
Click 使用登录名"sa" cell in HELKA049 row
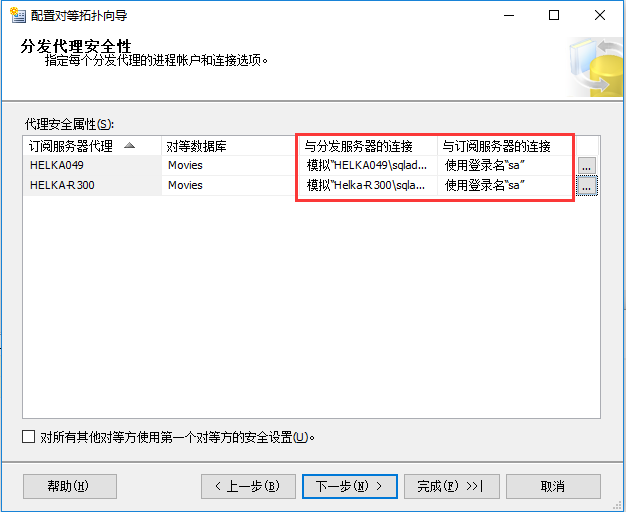(506, 165)
